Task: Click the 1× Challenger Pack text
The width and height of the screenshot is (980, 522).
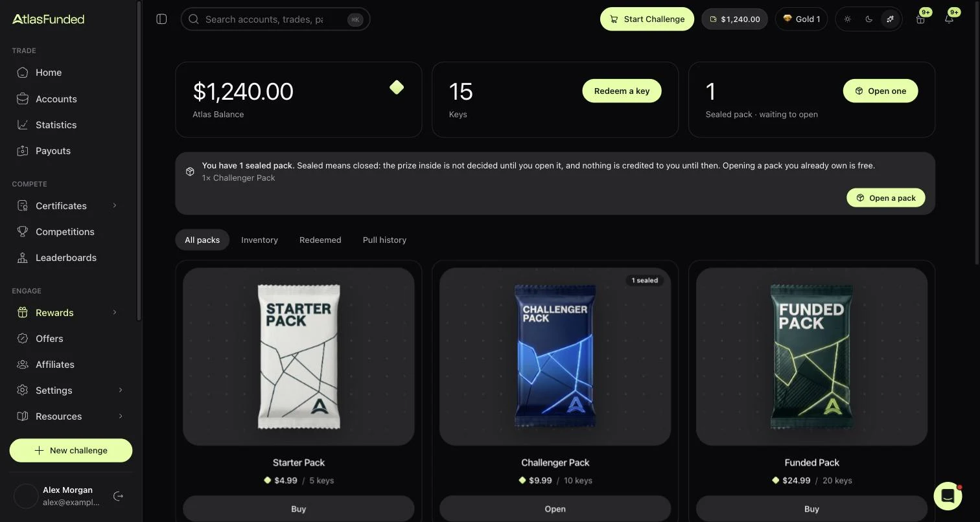Action: pos(239,178)
